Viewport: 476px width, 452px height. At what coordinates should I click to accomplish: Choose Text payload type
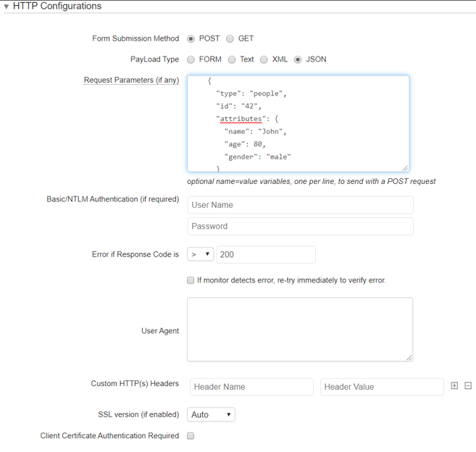(232, 59)
